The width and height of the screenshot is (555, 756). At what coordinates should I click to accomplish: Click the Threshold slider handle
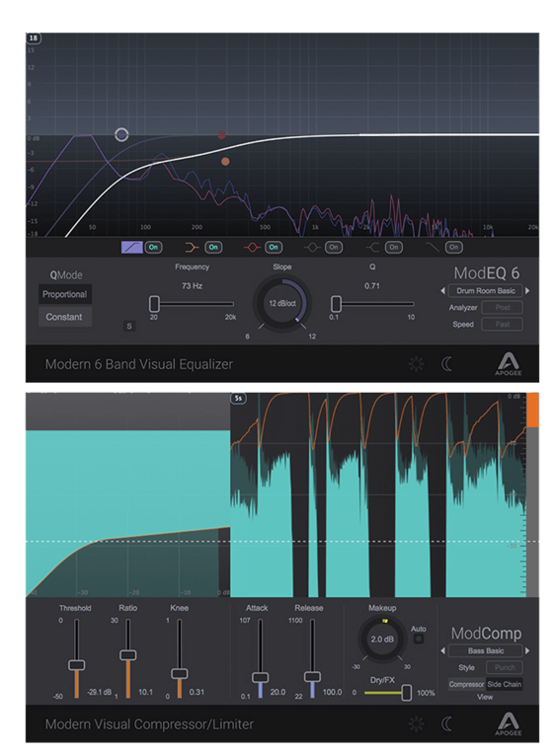click(x=77, y=665)
